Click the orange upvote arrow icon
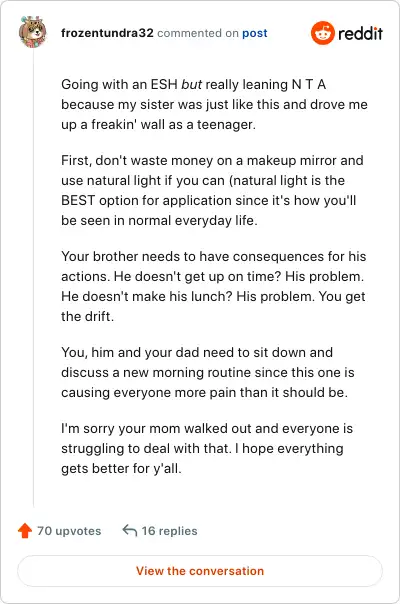400x604 pixels. [x=25, y=530]
